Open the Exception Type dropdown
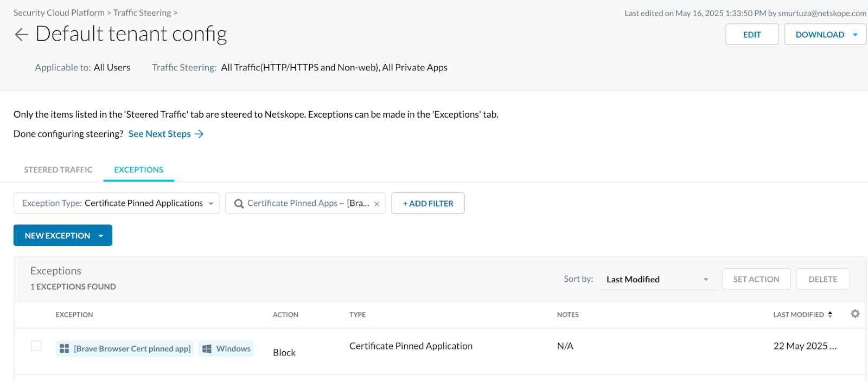868x382 pixels. pos(117,203)
